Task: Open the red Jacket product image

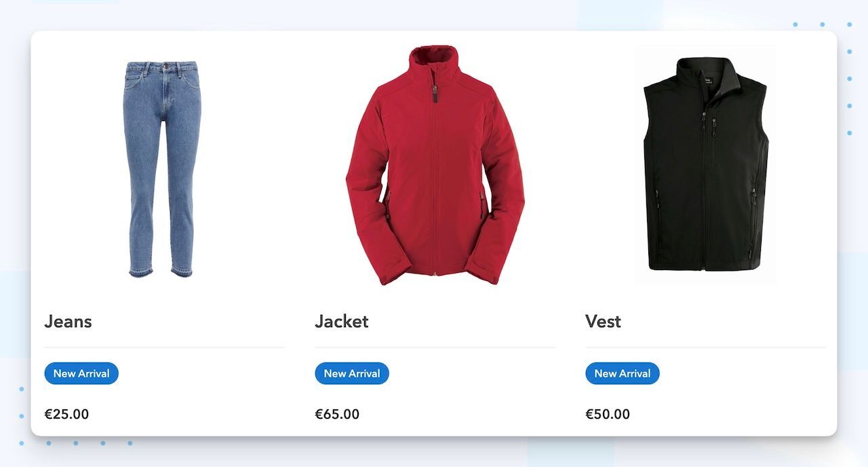Action: tap(435, 165)
